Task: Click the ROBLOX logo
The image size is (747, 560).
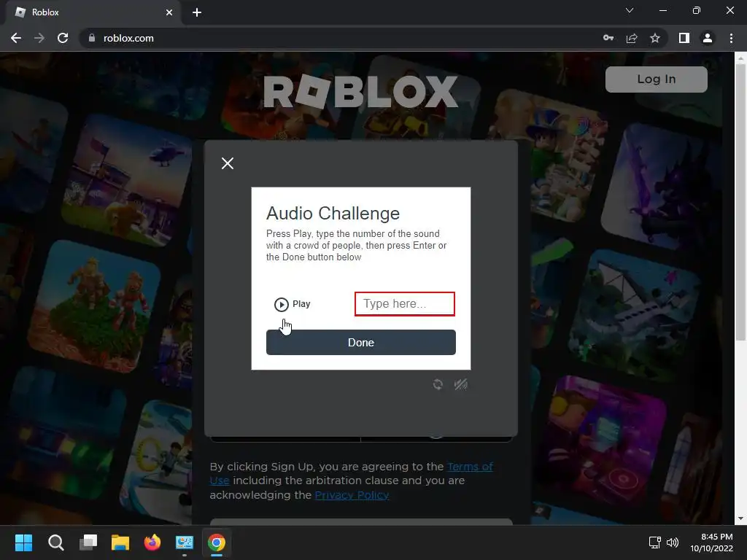Action: (360, 92)
